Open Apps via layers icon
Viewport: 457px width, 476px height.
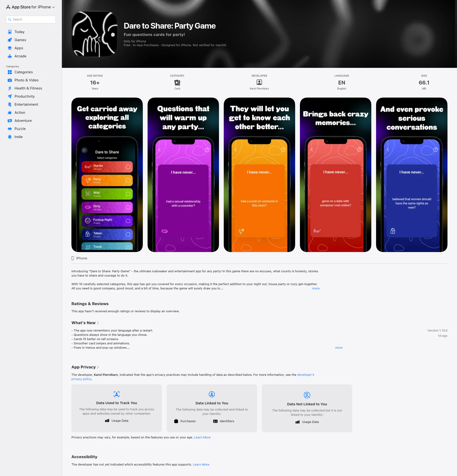(x=10, y=48)
